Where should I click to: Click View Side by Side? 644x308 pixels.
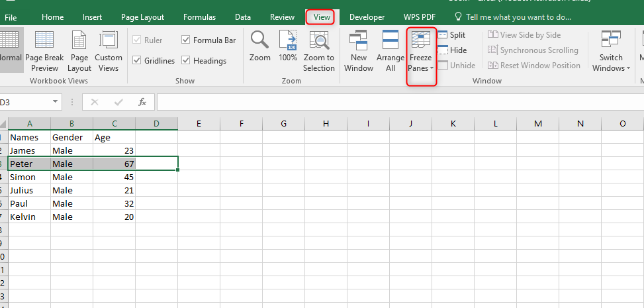tap(524, 35)
